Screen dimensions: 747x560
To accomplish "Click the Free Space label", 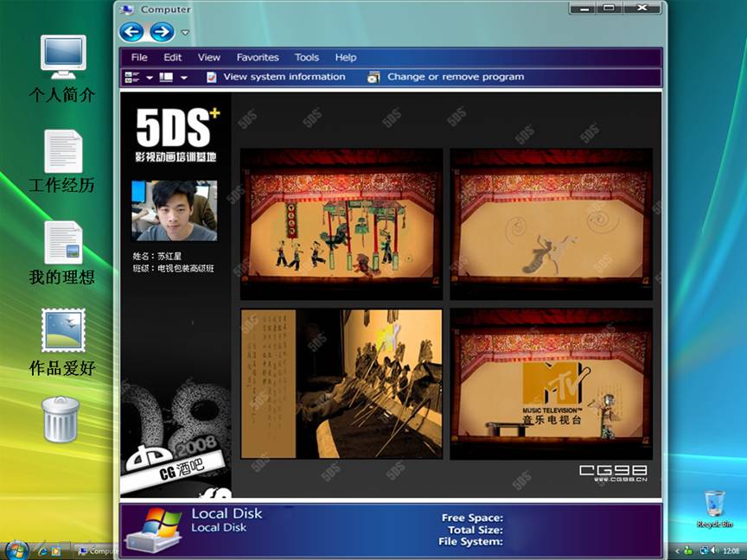I will [472, 518].
